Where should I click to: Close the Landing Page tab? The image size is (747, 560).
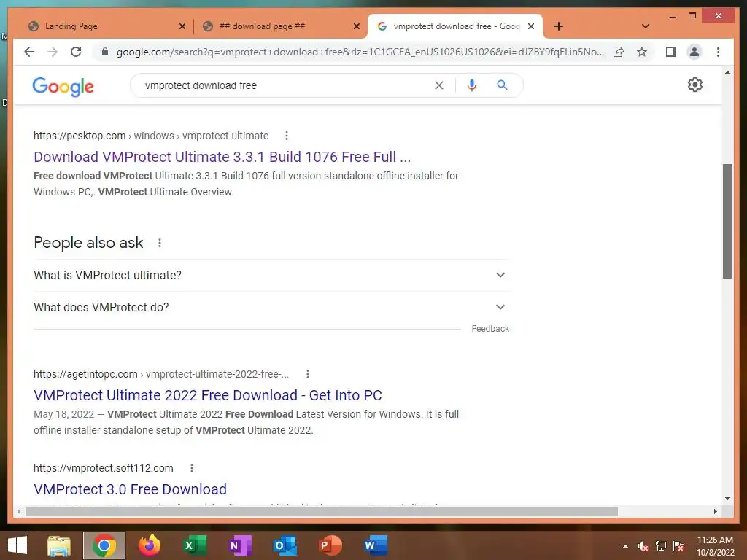pyautogui.click(x=182, y=26)
